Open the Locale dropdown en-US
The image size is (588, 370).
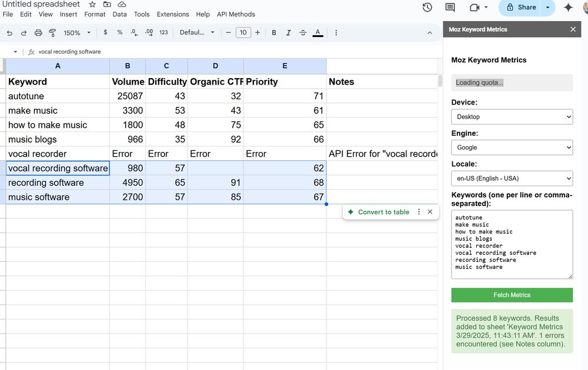(x=512, y=179)
